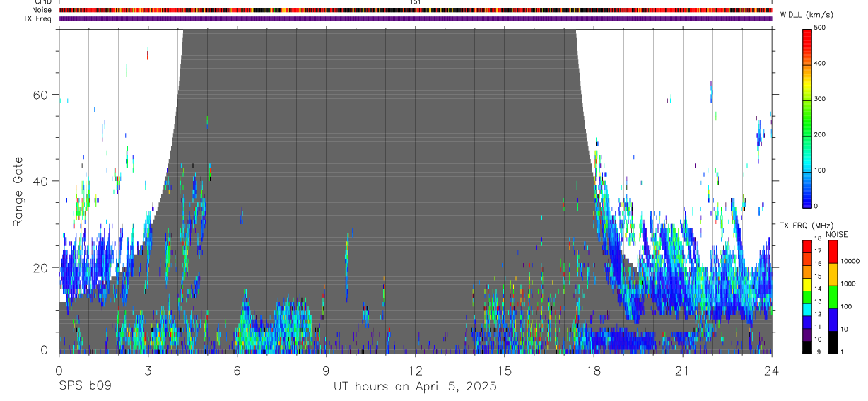Click the 12 label on TX FRQ legend

[x=818, y=314]
